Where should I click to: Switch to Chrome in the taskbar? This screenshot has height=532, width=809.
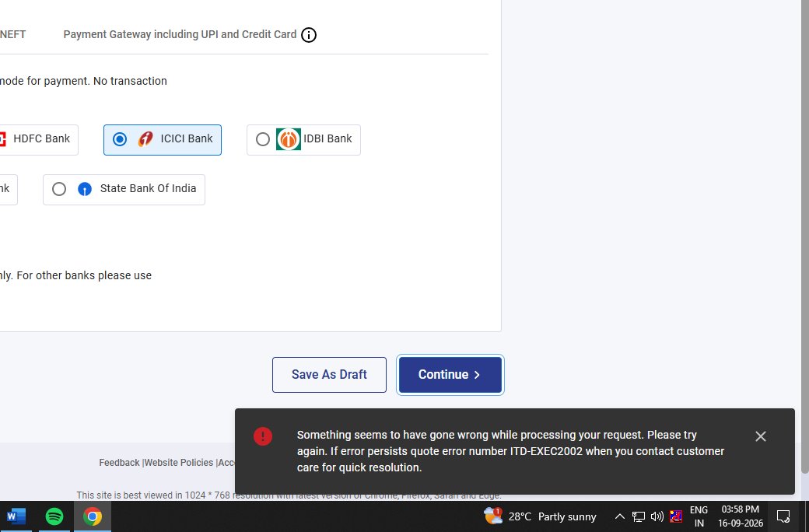[93, 516]
